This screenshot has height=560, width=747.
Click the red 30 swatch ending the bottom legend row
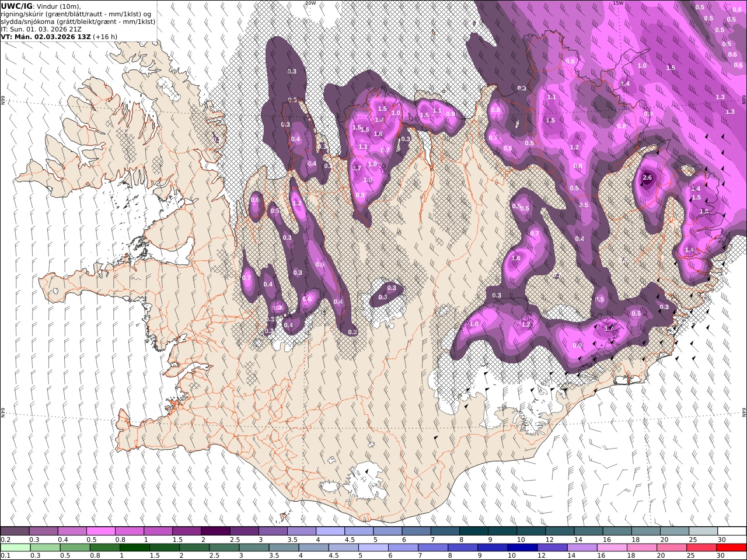click(731, 547)
